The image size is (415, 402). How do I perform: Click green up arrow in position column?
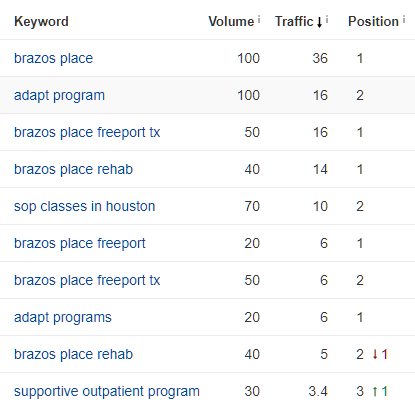coord(375,391)
